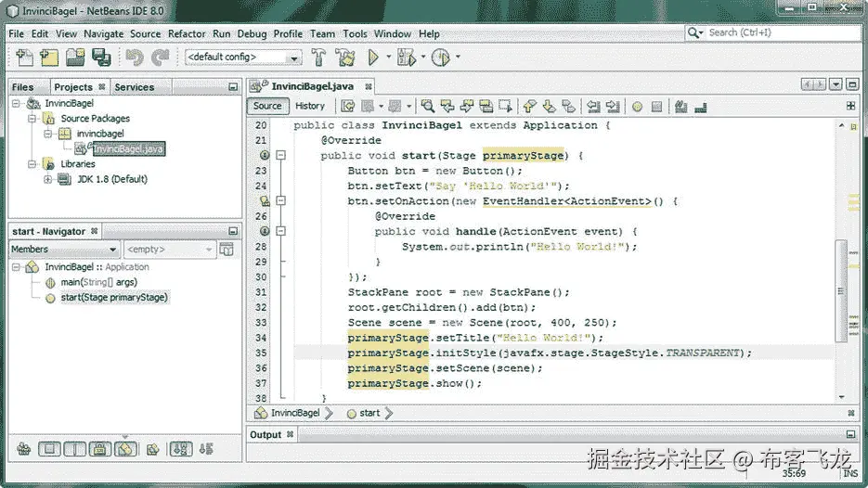
Task: Toggle Show Inner Classes in Navigator
Action: (x=125, y=449)
